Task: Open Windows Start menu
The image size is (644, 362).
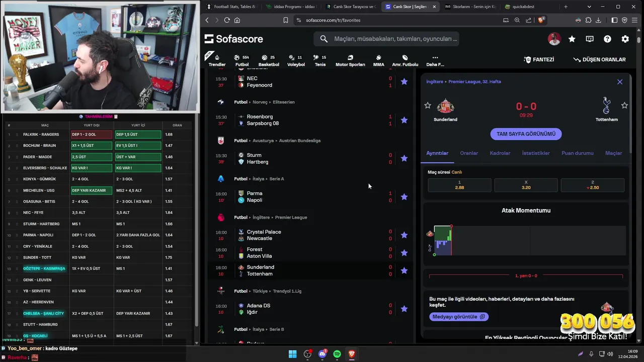Action: point(292,354)
